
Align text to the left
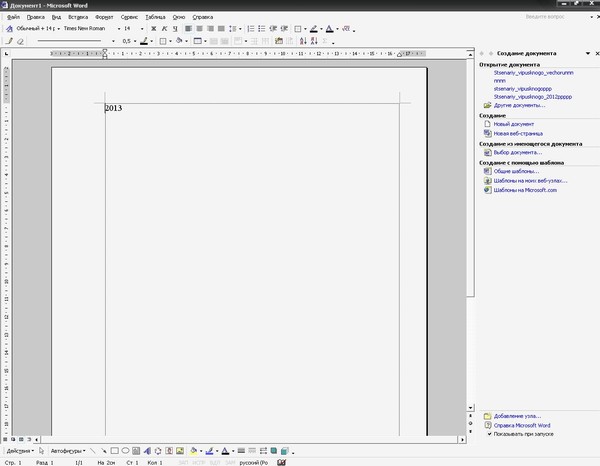coord(188,29)
